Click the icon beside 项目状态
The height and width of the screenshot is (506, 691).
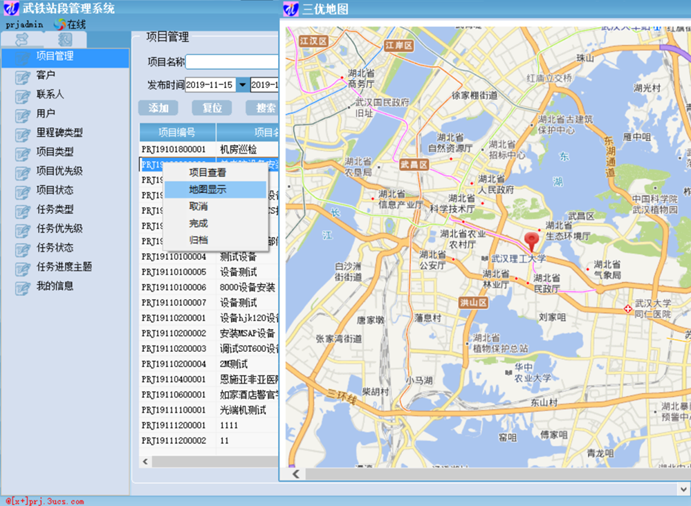[22, 192]
